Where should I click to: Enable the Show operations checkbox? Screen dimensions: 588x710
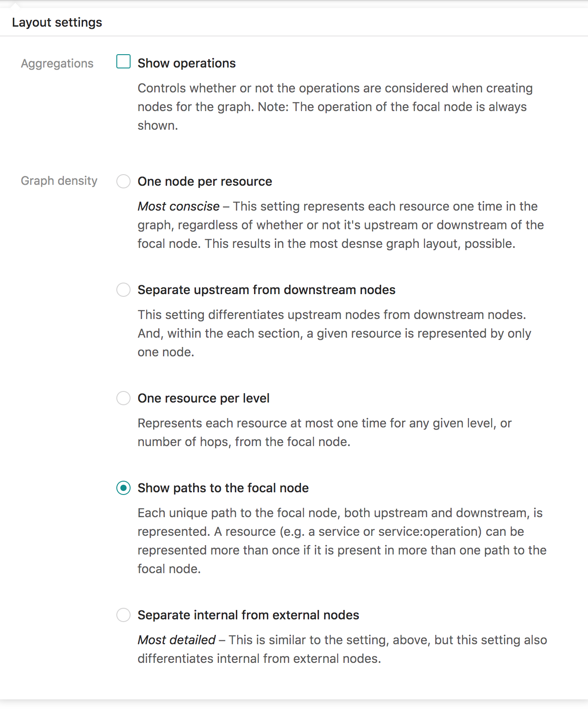click(x=123, y=62)
